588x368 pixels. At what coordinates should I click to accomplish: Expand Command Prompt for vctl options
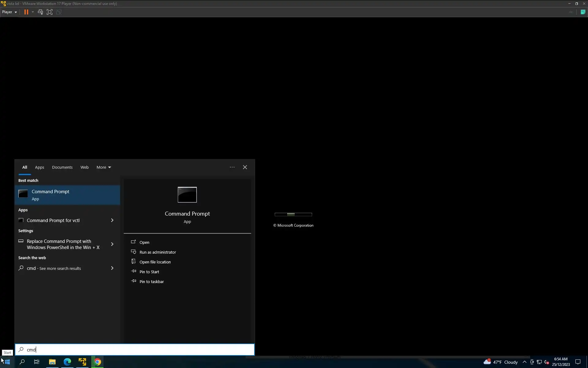(112, 220)
